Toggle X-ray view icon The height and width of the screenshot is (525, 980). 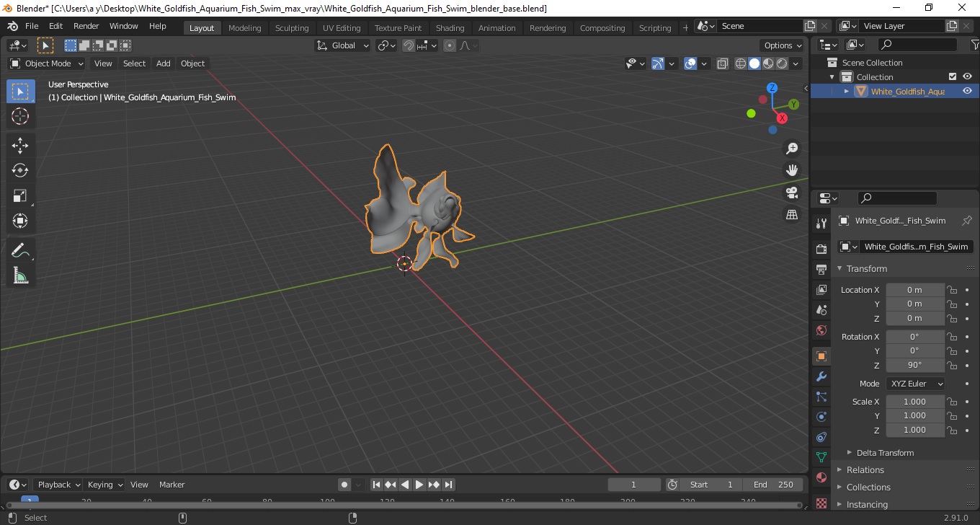point(723,63)
